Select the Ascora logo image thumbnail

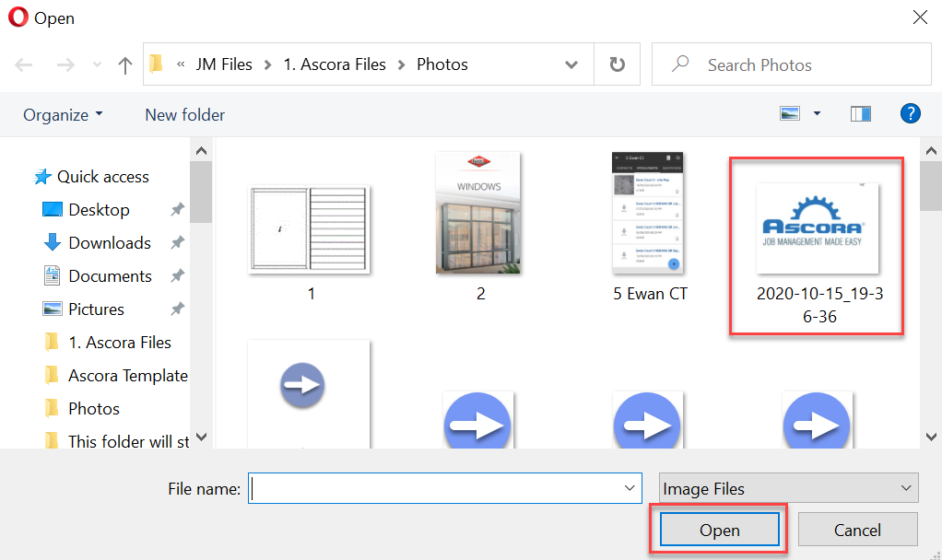816,227
